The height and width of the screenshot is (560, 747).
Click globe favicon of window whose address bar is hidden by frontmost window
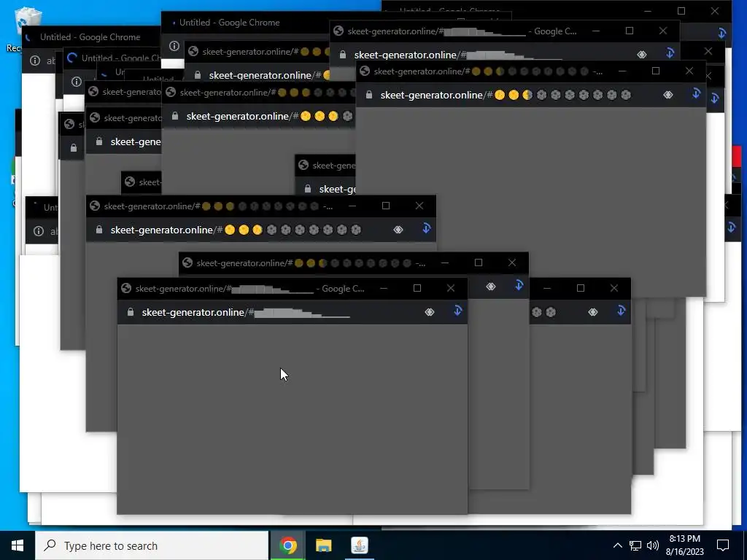[x=187, y=262]
